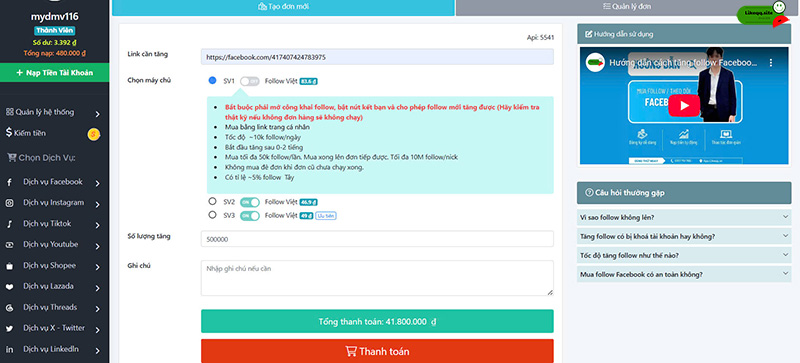
Task: Select the SV2 server radio button
Action: coord(212,202)
